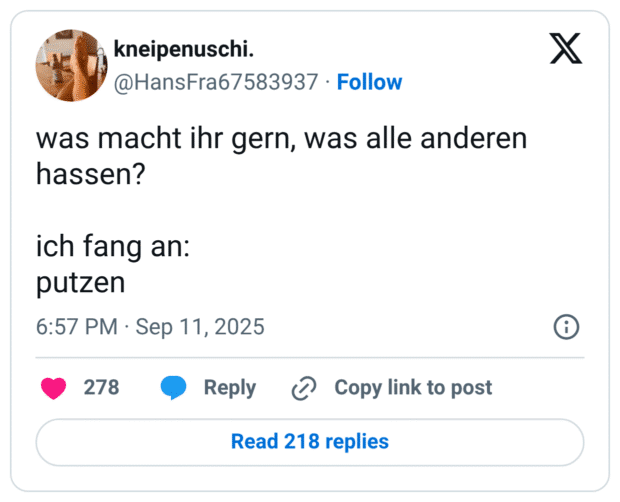This screenshot has width=620, height=502.
Task: Click the chain link copy icon
Action: point(303,388)
